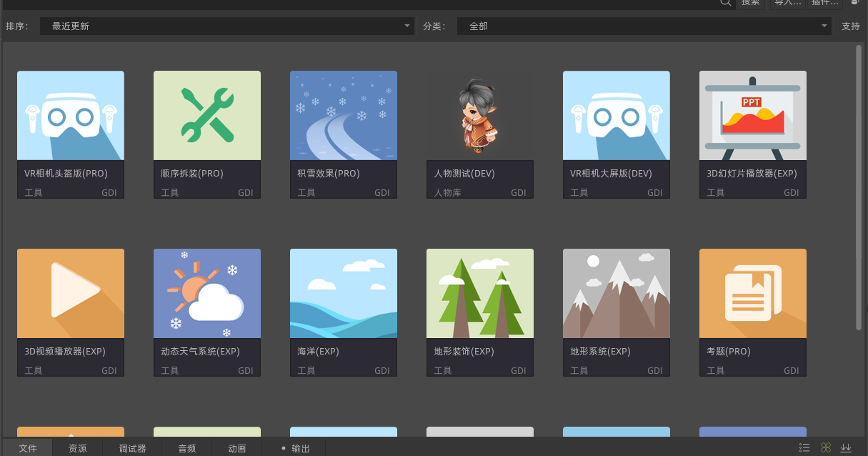Open the 分类 category dropdown showing 全部
868x456 pixels.
click(644, 26)
